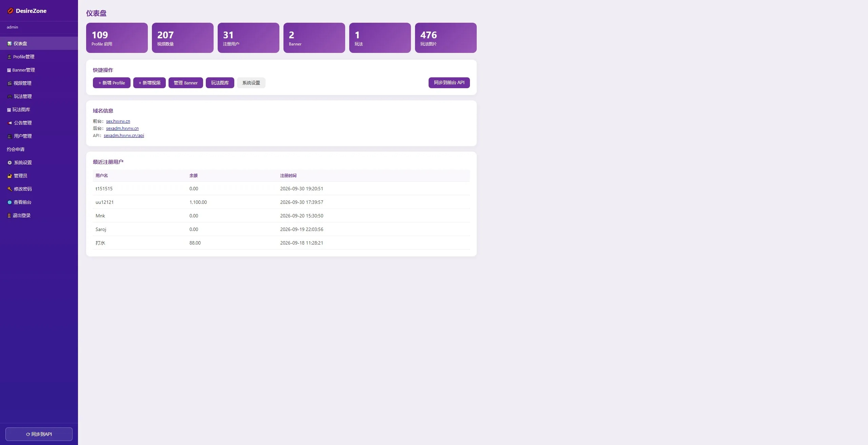The height and width of the screenshot is (445, 868).
Task: Click the Banner管理 picture icon
Action: pos(9,70)
